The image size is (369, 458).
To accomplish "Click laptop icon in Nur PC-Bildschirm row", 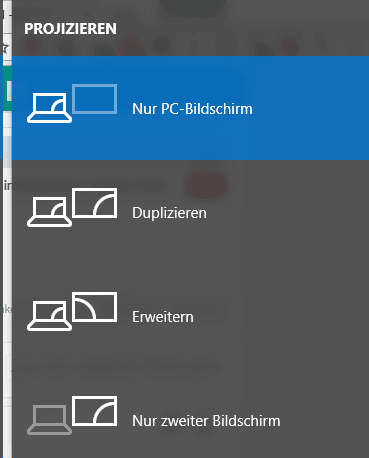I will [49, 108].
